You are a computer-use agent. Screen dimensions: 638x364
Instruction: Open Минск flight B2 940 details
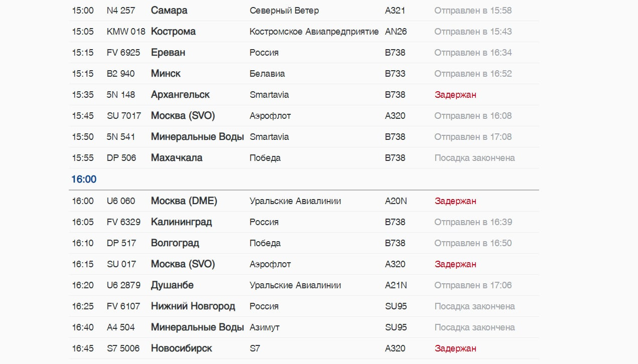304,74
